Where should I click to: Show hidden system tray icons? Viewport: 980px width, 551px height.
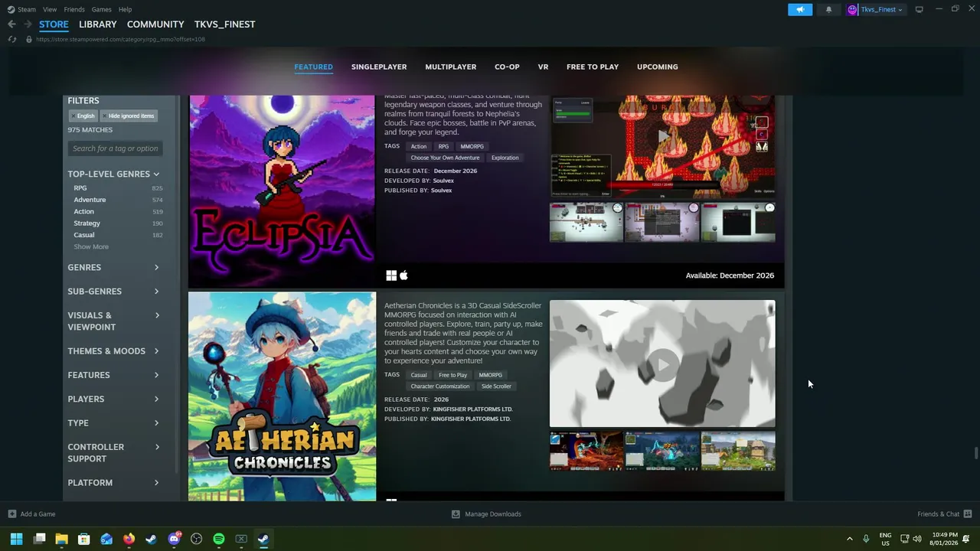coord(849,539)
